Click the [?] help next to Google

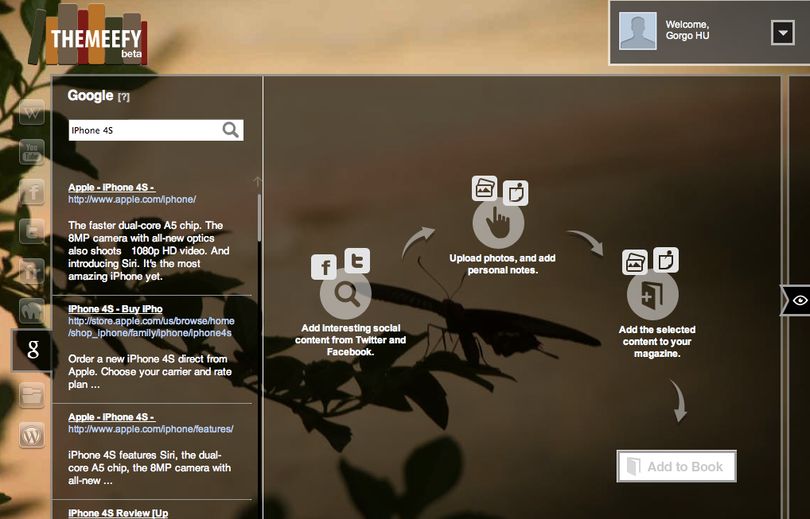click(123, 97)
